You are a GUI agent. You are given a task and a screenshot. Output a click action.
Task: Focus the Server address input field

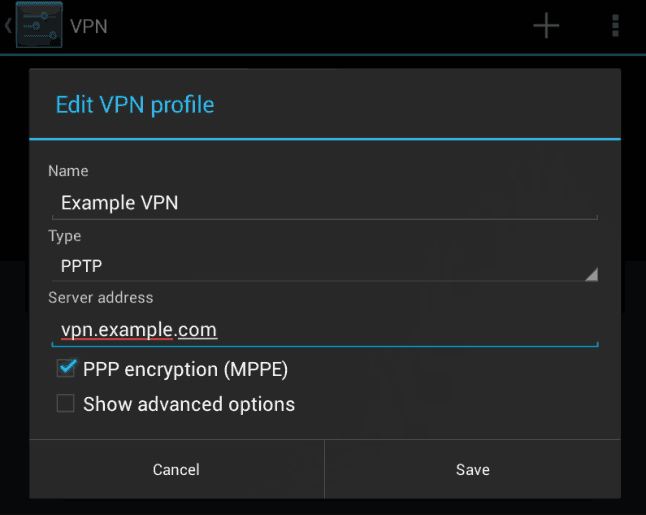pos(325,330)
